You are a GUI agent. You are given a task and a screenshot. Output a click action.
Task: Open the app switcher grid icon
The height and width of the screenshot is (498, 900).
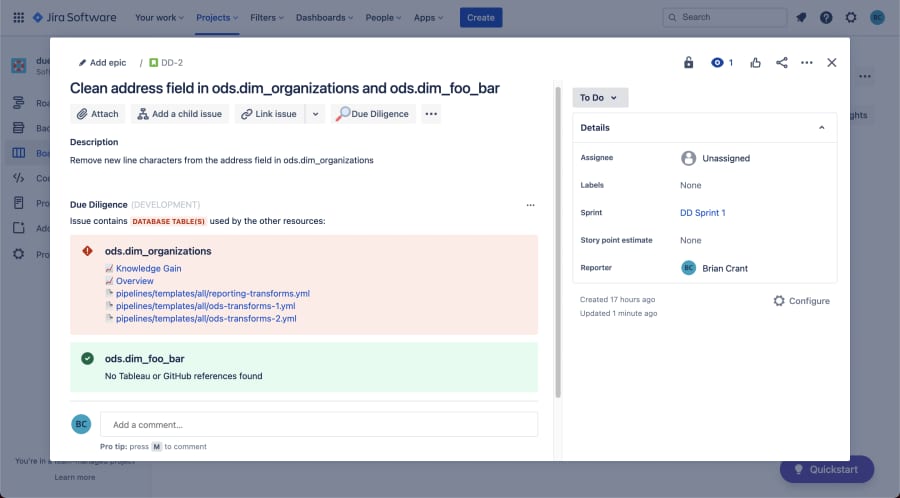18,17
